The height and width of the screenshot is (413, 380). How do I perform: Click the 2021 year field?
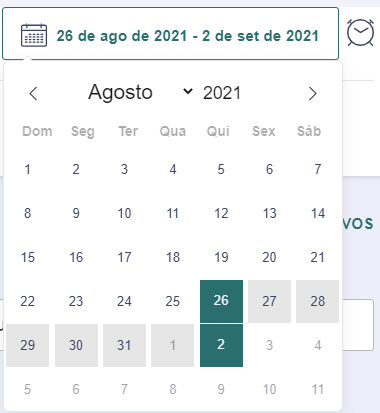(222, 93)
